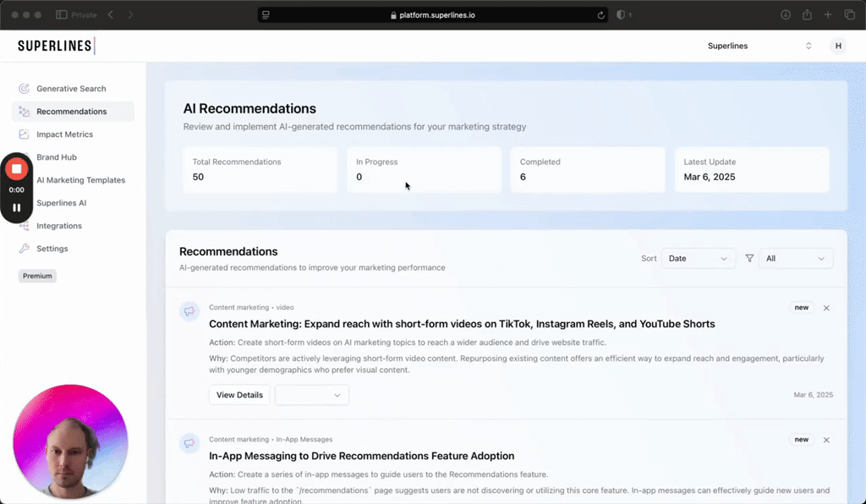The height and width of the screenshot is (504, 866).
Task: Open a new browser tab
Action: tap(828, 15)
